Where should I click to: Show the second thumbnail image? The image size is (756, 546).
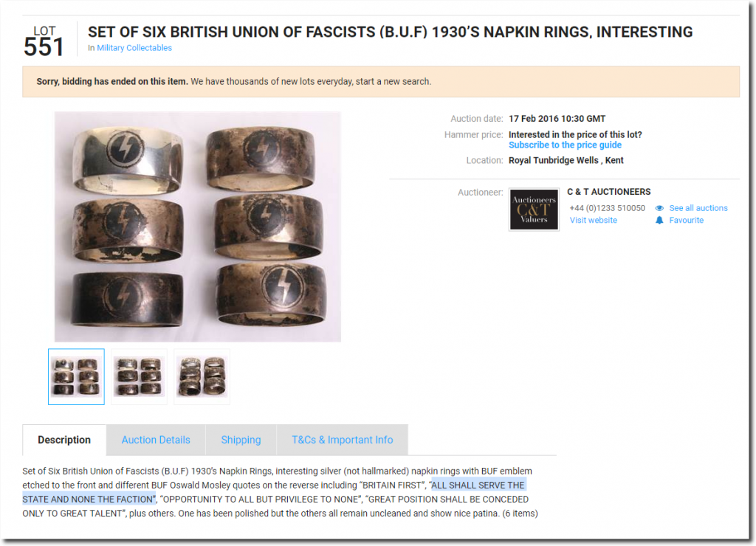[139, 377]
